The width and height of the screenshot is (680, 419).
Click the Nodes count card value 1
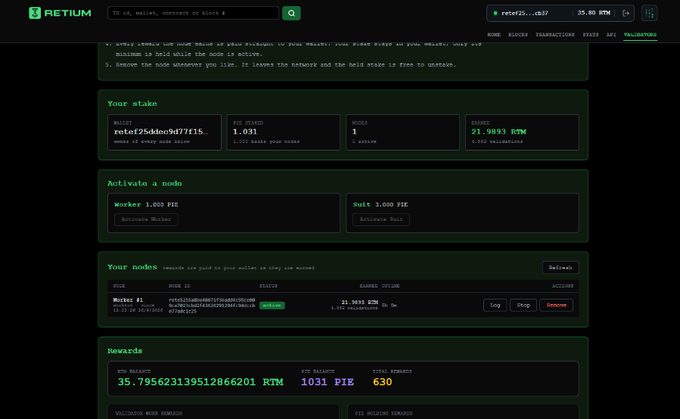click(x=354, y=132)
